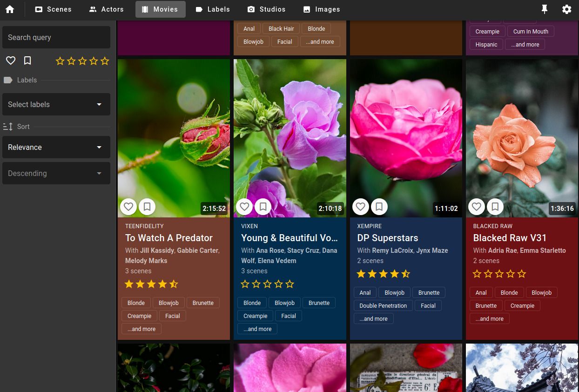Screen dimensions: 579x392
Task: Rate To Watch A Predator five stars
Action: point(174,284)
